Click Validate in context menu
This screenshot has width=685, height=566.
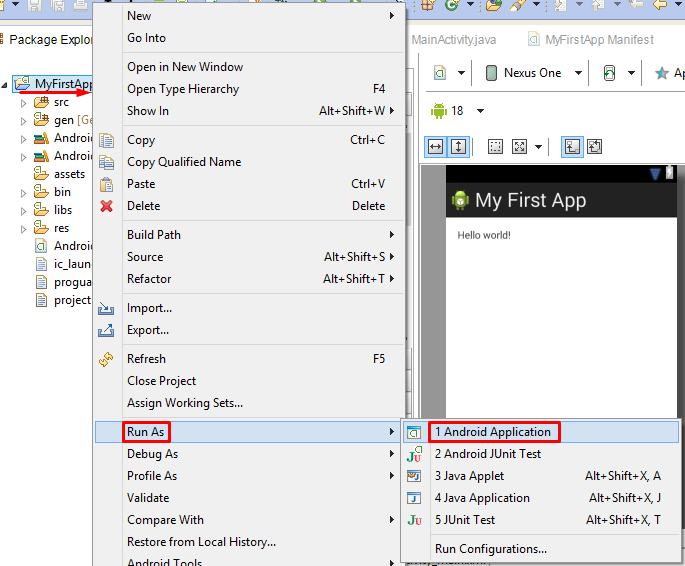(248, 498)
